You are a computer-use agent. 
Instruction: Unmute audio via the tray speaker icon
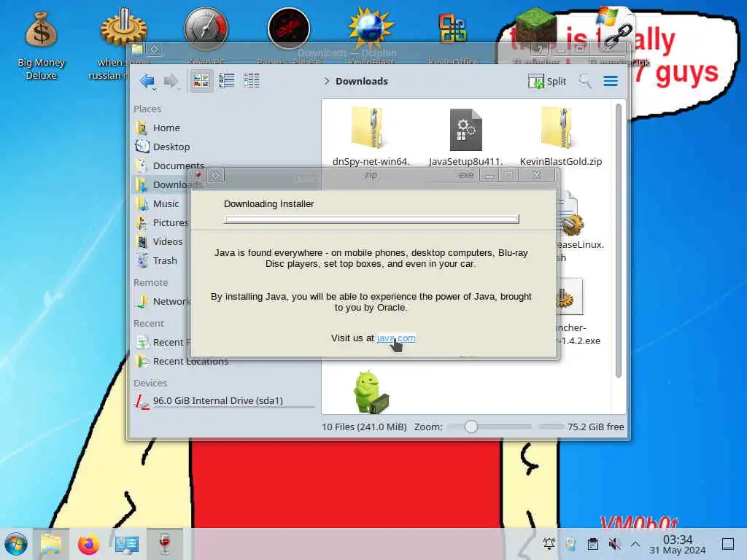[x=614, y=544]
